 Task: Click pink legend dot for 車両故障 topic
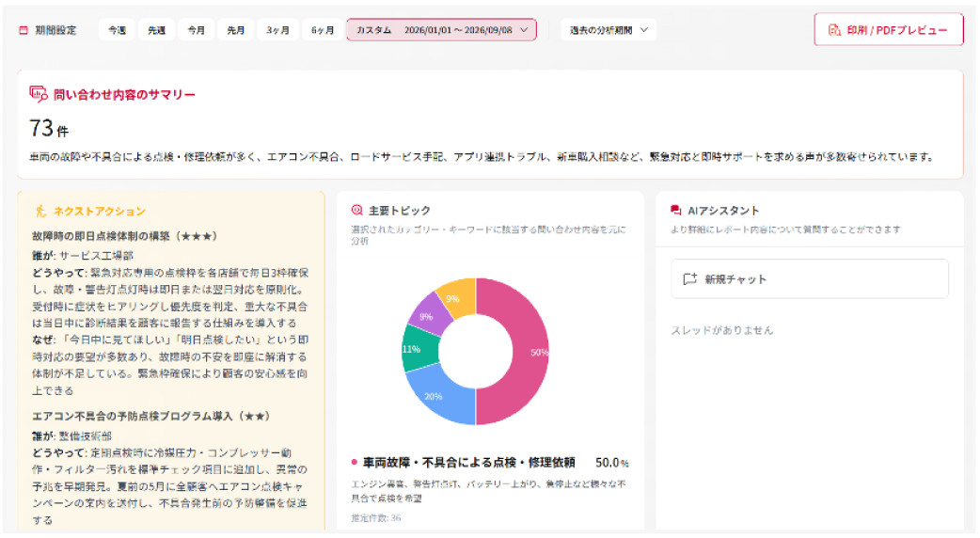355,463
